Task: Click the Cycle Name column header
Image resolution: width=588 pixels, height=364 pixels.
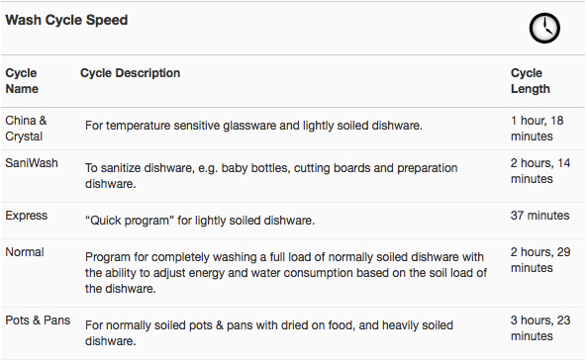Action: 22,80
